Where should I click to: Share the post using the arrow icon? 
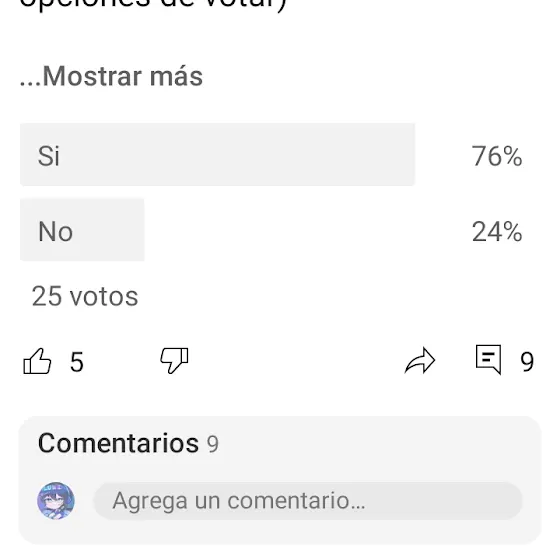(x=420, y=361)
